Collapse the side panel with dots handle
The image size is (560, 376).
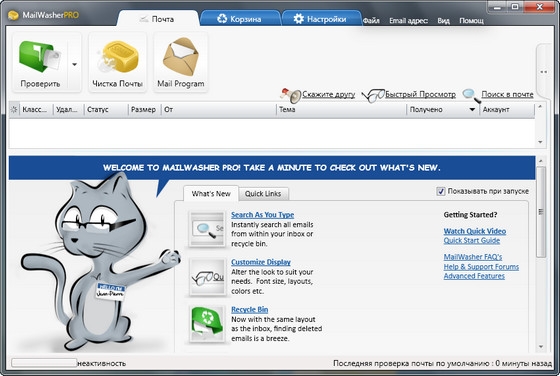coord(544,71)
